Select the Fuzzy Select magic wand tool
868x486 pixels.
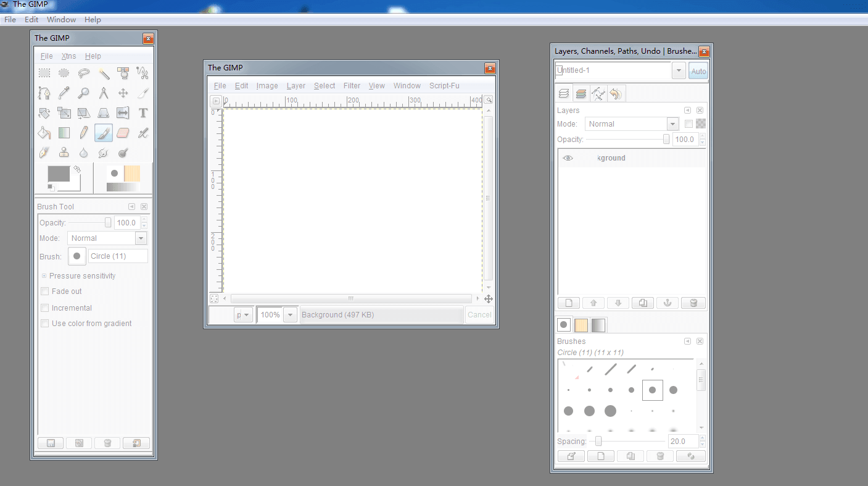tap(104, 73)
